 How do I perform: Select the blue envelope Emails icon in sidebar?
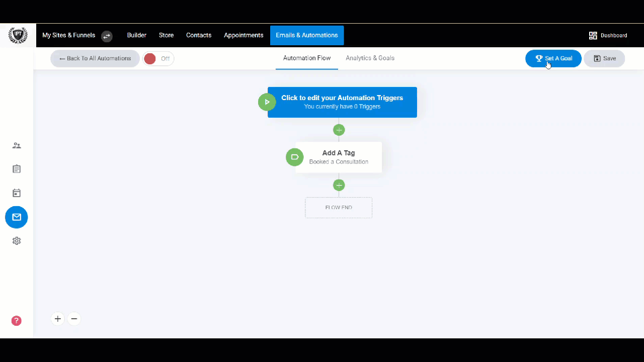pyautogui.click(x=17, y=217)
